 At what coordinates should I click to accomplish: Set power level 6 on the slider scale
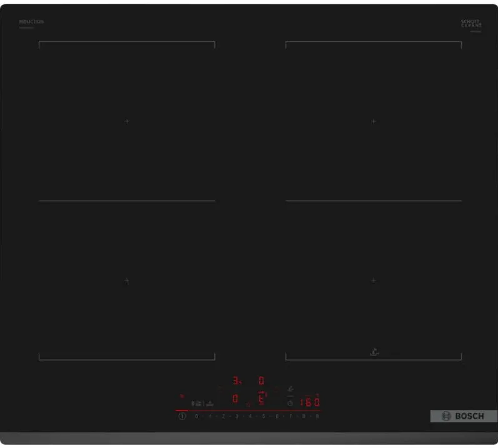pos(277,416)
